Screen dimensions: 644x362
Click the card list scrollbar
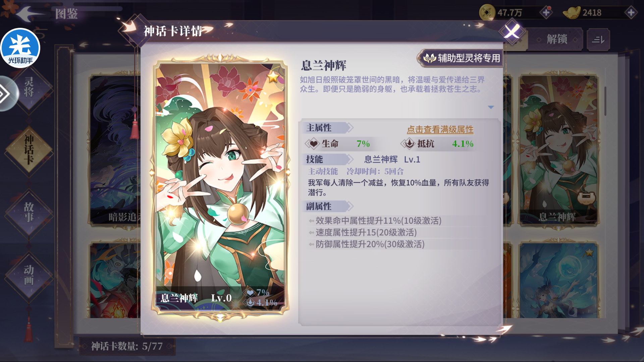coord(605,101)
